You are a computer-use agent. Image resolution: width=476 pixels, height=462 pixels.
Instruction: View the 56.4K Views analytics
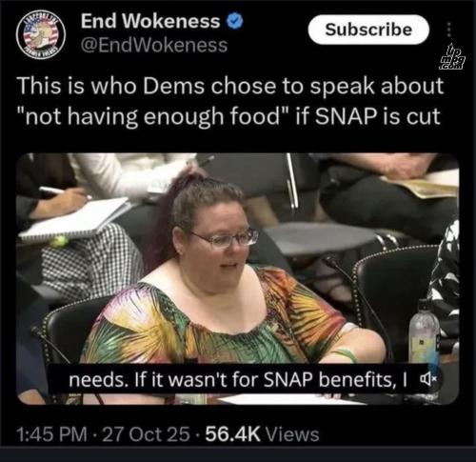point(262,434)
